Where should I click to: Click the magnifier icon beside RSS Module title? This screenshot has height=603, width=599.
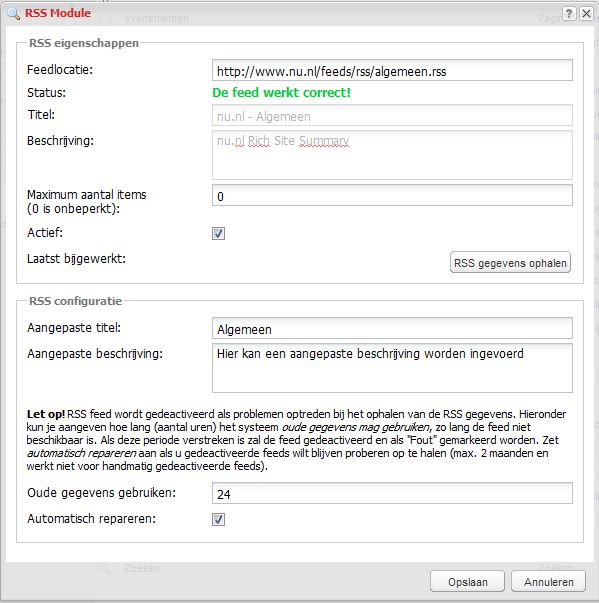(14, 13)
